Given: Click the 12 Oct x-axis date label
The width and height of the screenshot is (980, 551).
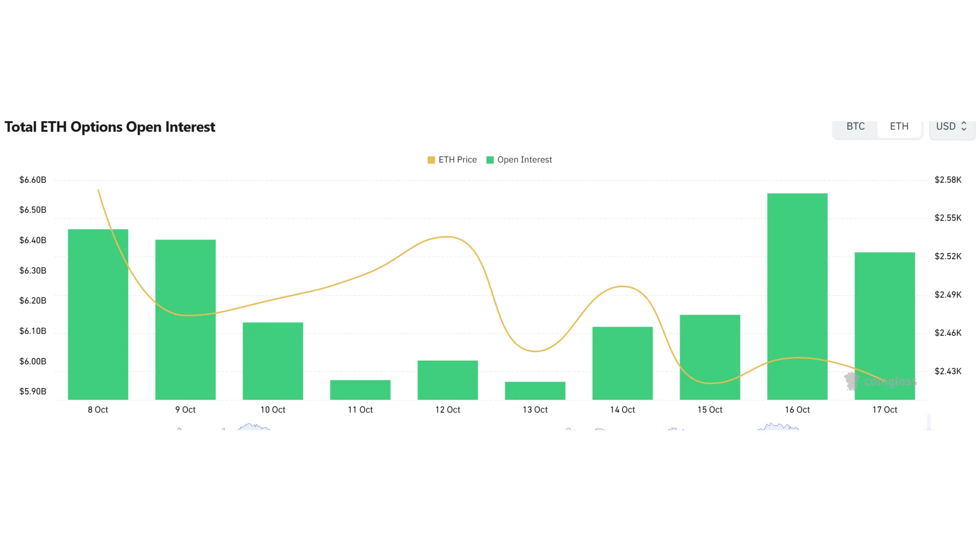Looking at the screenshot, I should tap(448, 410).
